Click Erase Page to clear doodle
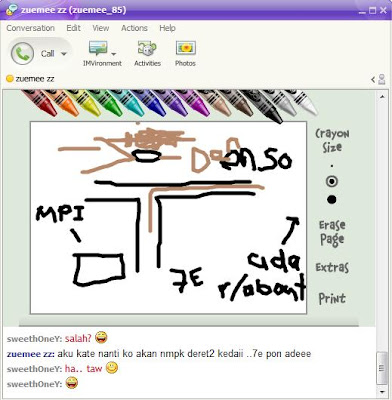The width and height of the screenshot is (392, 400). click(x=332, y=232)
